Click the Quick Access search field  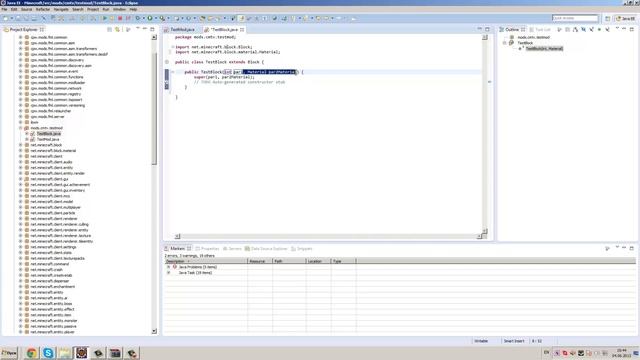point(575,18)
